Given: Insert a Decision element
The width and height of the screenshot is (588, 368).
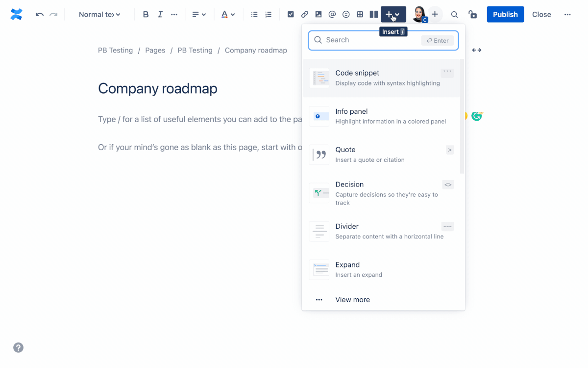Looking at the screenshot, I should (381, 193).
